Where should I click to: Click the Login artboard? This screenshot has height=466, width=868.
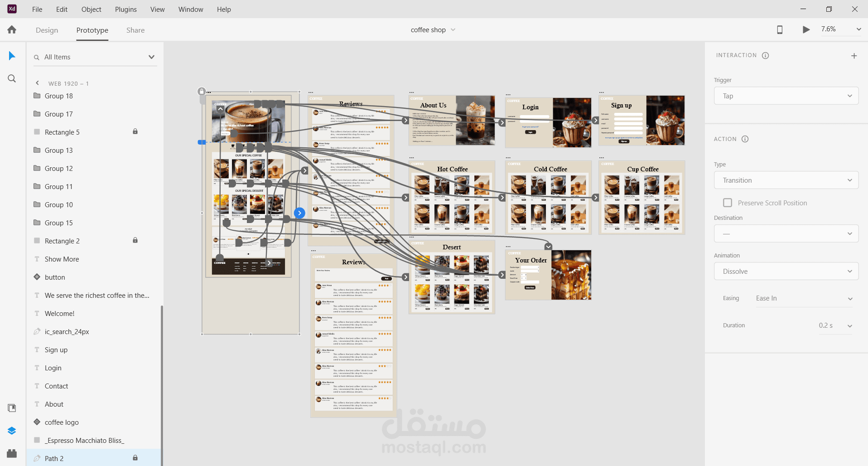(x=548, y=122)
